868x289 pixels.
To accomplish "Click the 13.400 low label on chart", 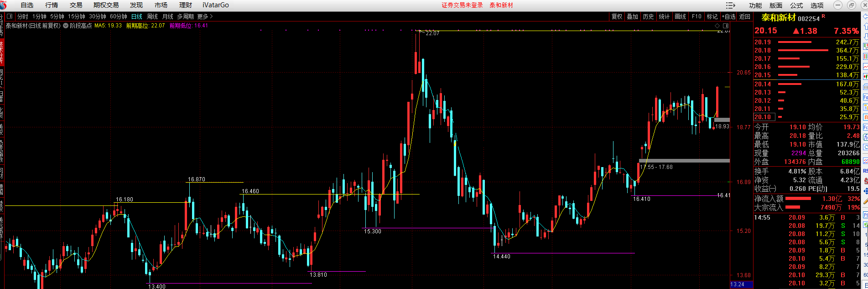I will tap(157, 286).
